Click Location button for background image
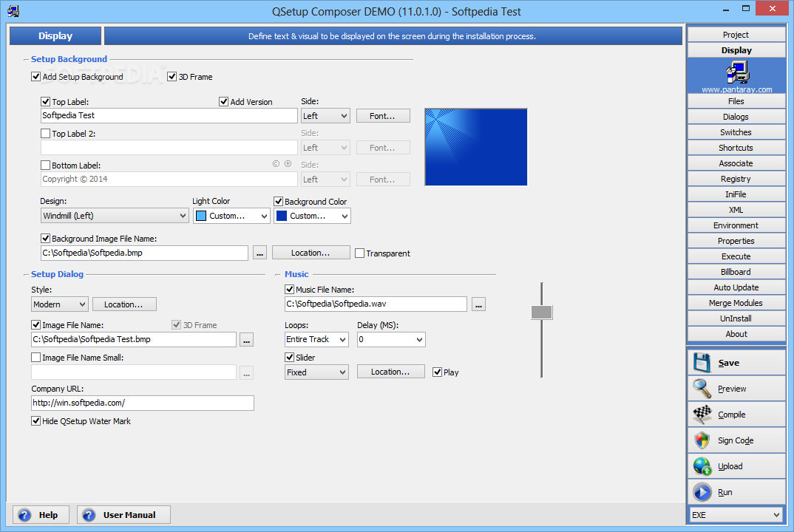794x532 pixels. 311,253
